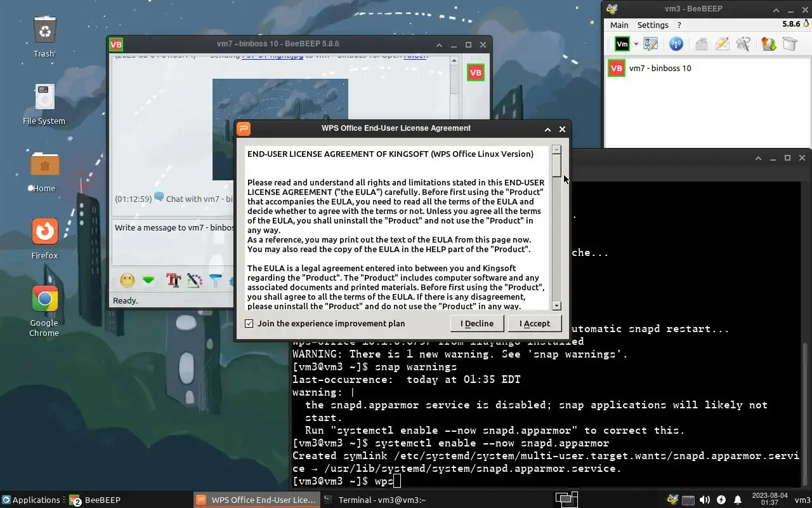
Task: Open File System desktop icon
Action: [x=44, y=104]
